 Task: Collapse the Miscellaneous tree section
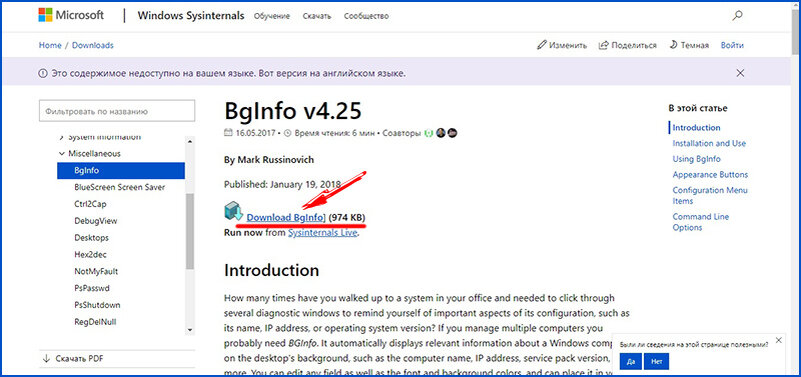point(62,153)
